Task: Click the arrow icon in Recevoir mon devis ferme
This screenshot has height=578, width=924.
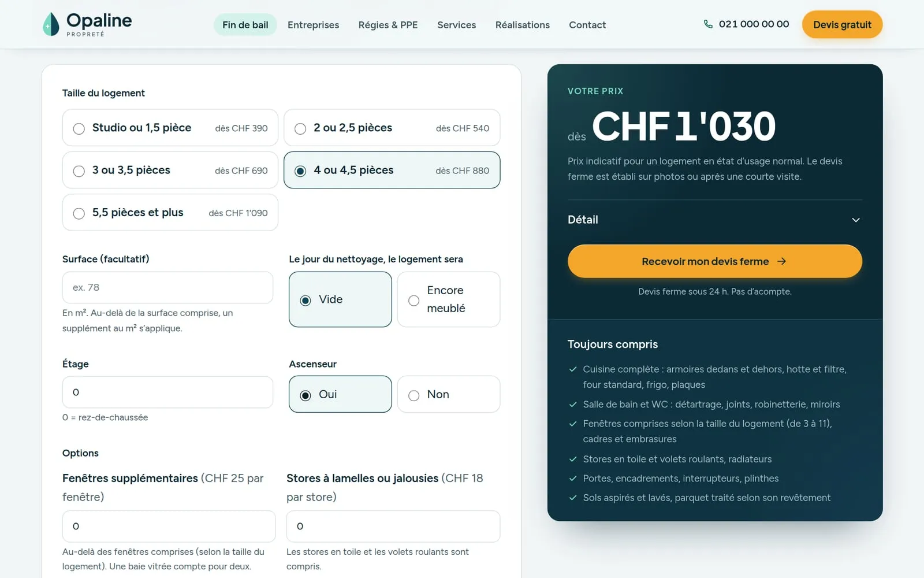Action: (x=781, y=261)
